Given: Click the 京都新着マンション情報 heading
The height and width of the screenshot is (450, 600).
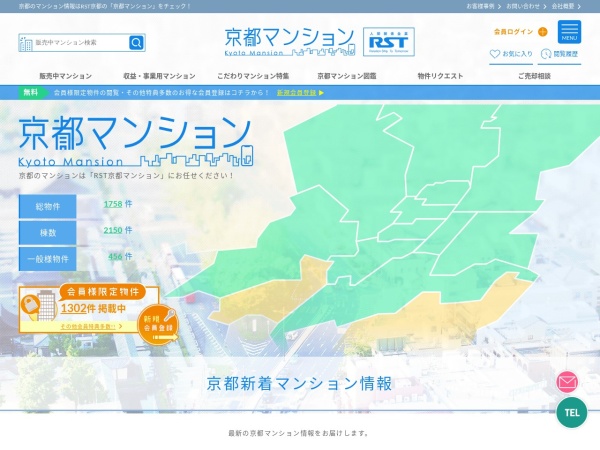Looking at the screenshot, I should coord(300,383).
